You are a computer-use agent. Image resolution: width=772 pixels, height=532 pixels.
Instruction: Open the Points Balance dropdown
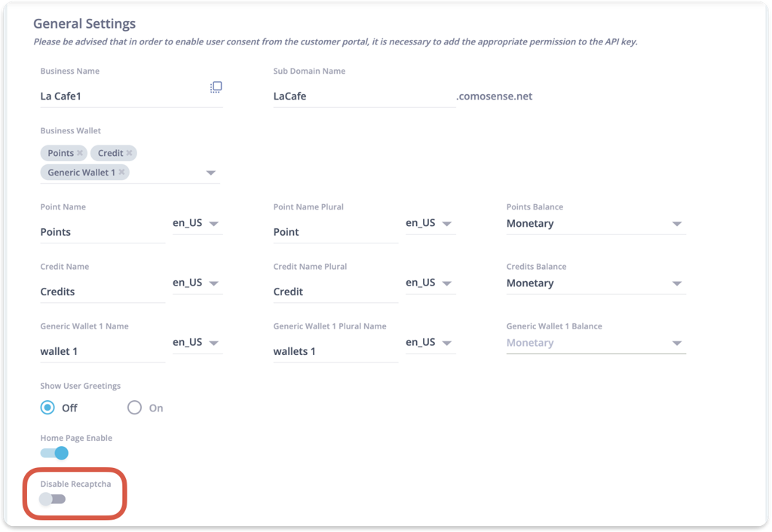[676, 224]
